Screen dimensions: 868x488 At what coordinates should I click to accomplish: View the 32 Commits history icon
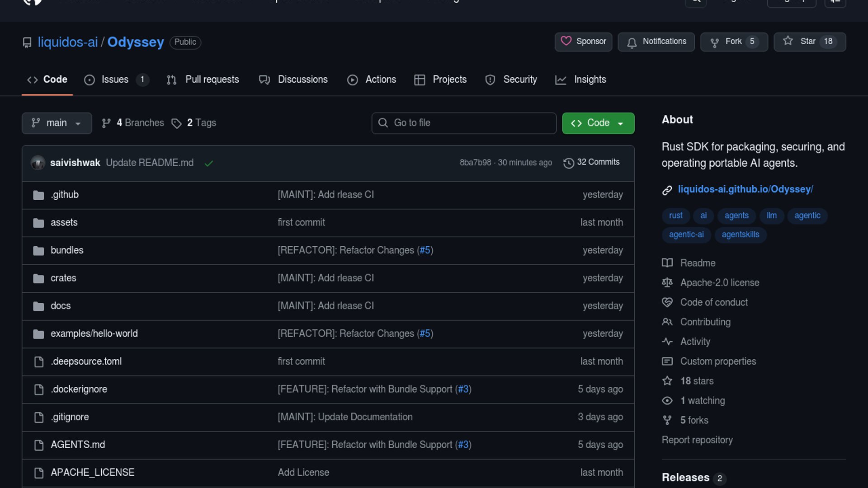pos(568,163)
